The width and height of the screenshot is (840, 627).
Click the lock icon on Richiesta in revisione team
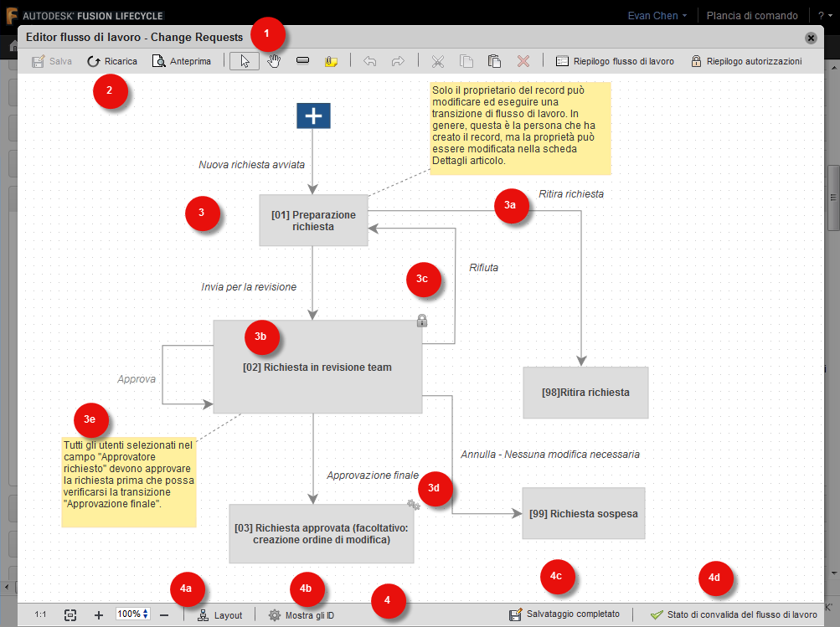point(423,321)
